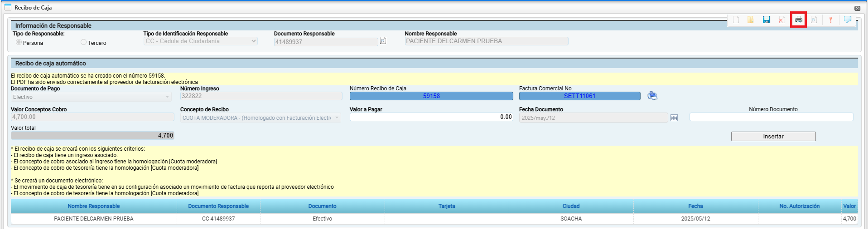Viewport: 868px width, 231px height.
Task: Click the new blank document icon
Action: click(x=736, y=20)
